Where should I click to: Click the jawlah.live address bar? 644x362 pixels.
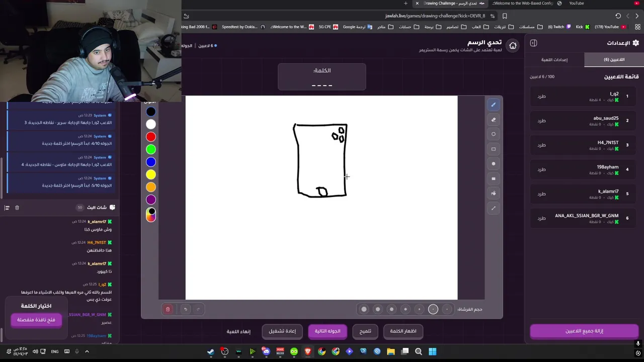tap(435, 16)
